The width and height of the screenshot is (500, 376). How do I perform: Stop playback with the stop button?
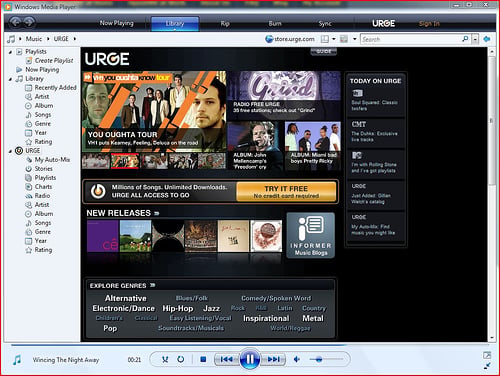pyautogui.click(x=203, y=359)
